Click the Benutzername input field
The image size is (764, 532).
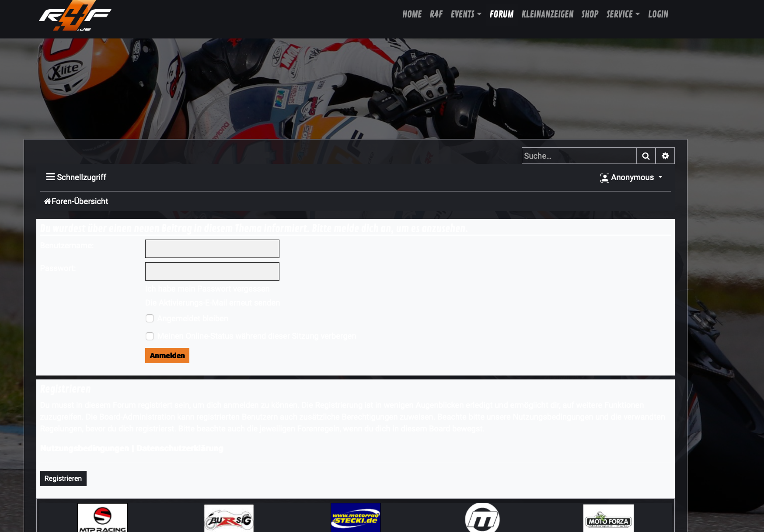(x=212, y=249)
